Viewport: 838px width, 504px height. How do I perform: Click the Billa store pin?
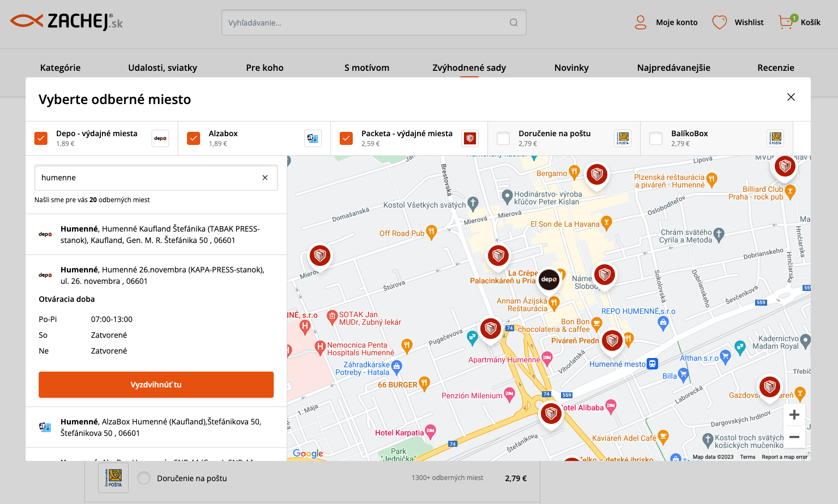pyautogui.click(x=683, y=375)
